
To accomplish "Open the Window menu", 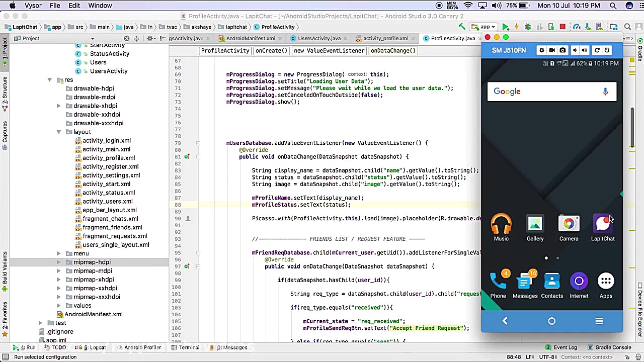I will 100,6.
